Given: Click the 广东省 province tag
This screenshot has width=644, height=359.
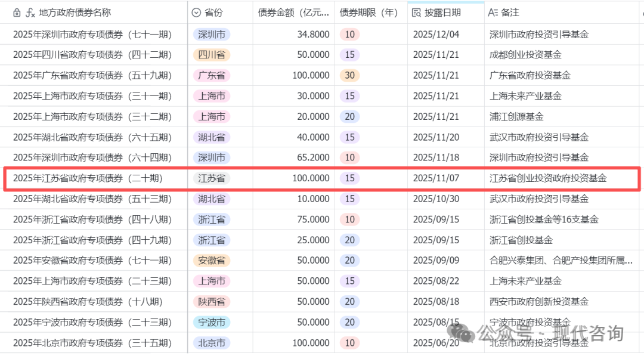Looking at the screenshot, I should pos(212,75).
